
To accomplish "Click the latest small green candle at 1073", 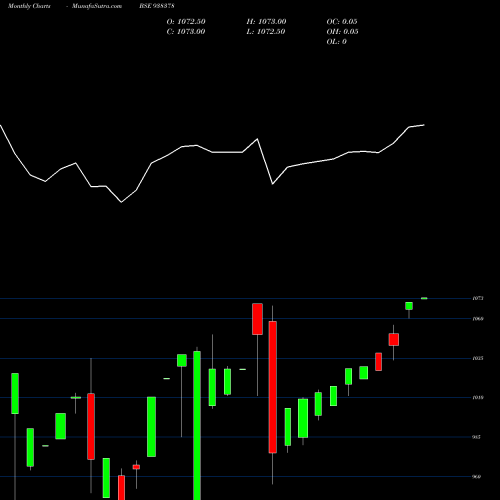I will [424, 298].
